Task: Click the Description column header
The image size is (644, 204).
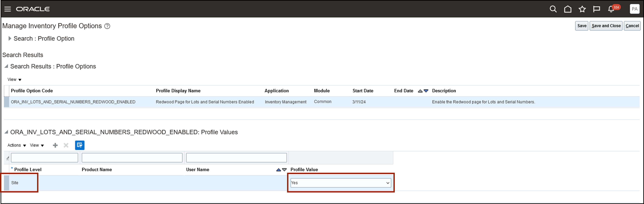Action: tap(444, 91)
